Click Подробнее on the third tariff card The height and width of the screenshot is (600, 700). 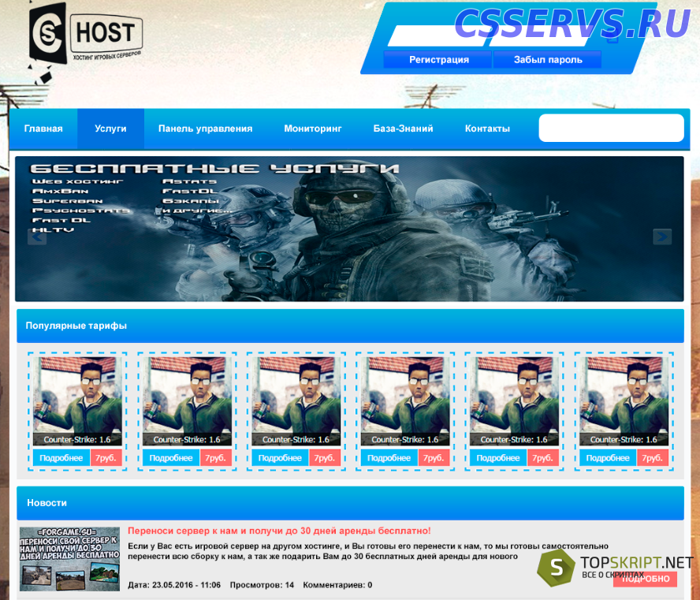click(280, 458)
